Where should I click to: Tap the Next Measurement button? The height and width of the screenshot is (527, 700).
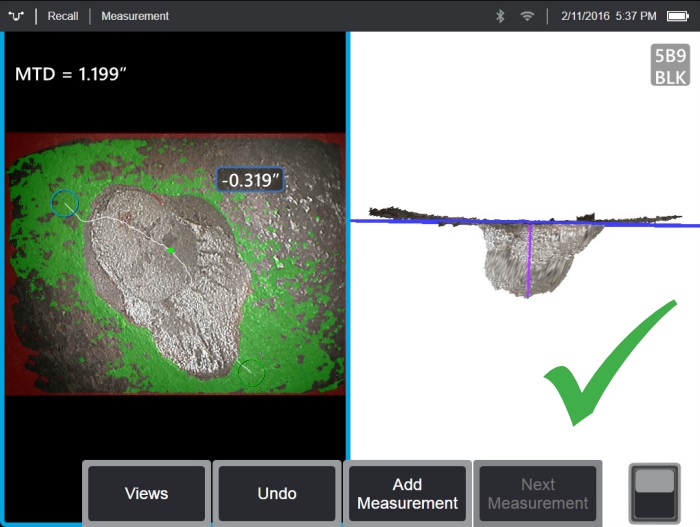click(538, 493)
